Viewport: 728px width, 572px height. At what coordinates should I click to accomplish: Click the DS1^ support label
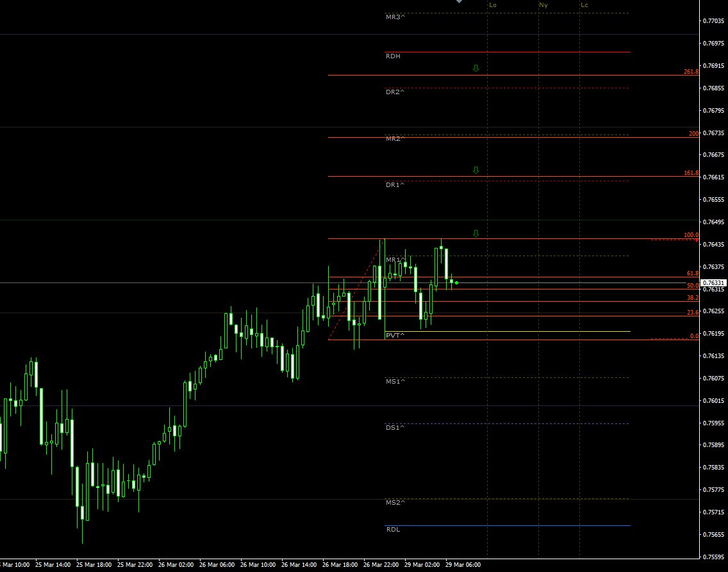(395, 428)
